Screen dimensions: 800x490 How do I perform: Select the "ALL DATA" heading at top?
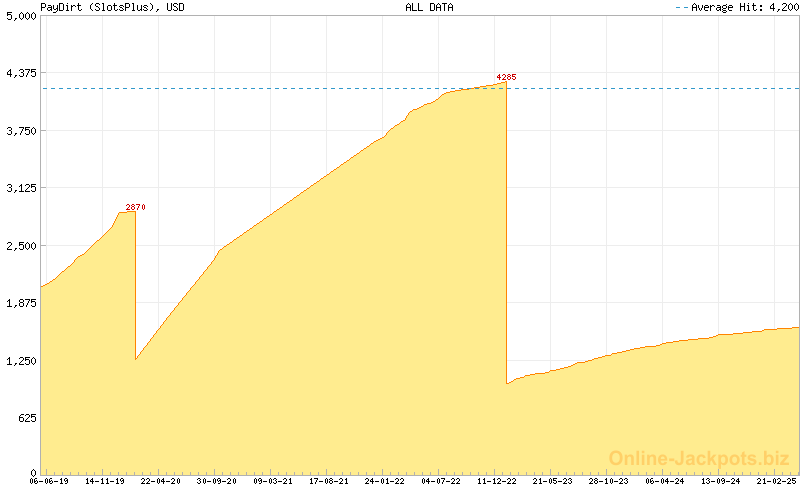tap(429, 7)
